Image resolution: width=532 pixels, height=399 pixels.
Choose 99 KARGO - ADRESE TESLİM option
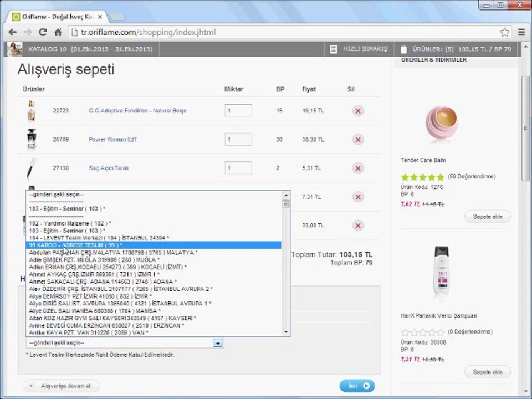[154, 245]
